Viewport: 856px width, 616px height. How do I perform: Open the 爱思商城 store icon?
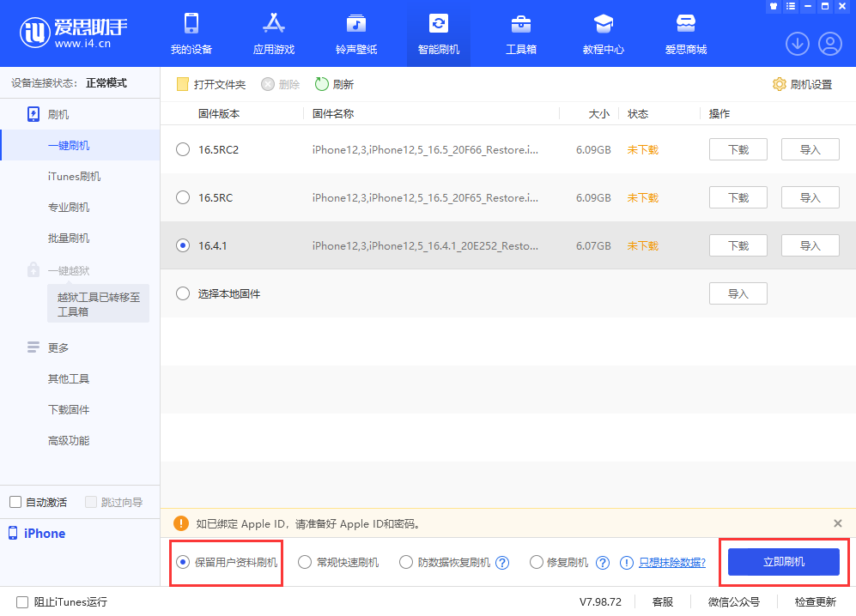coord(685,24)
